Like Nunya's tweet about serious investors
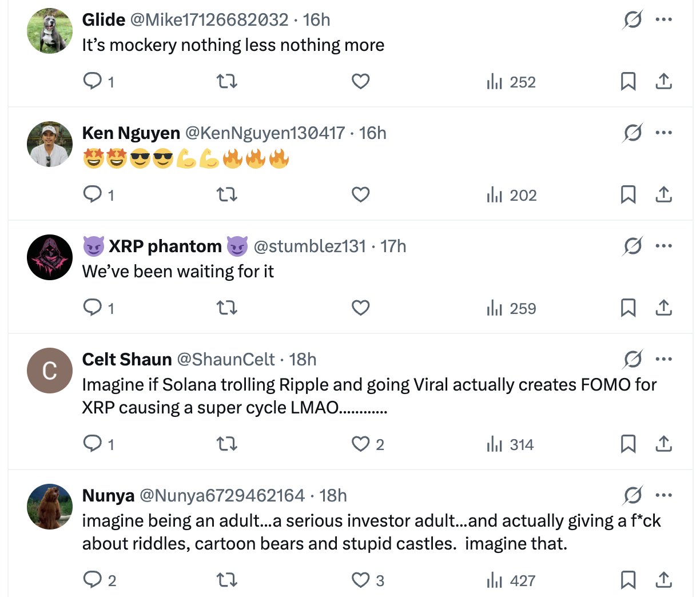The width and height of the screenshot is (700, 597). pyautogui.click(x=360, y=580)
